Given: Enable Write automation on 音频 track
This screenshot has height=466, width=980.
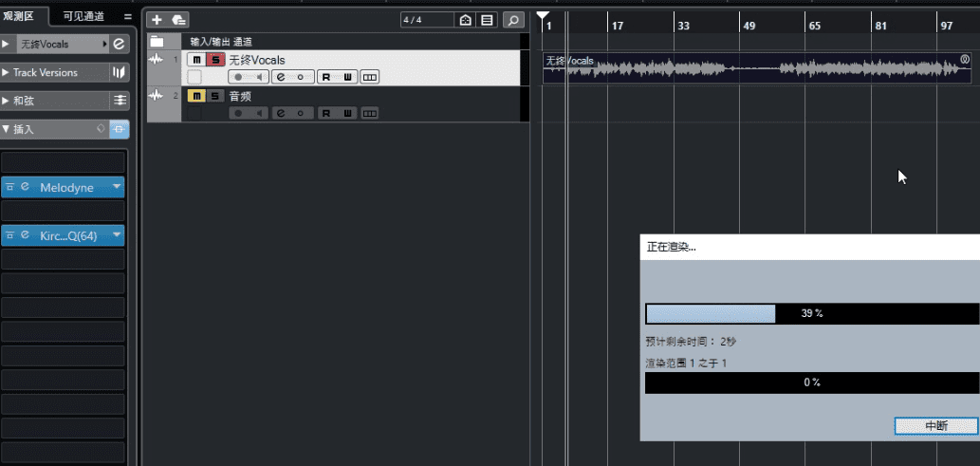Looking at the screenshot, I should [347, 113].
